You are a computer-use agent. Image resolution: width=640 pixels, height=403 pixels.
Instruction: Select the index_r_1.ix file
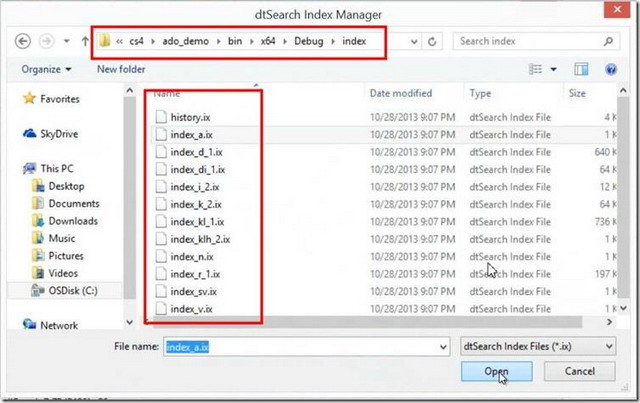tap(195, 274)
